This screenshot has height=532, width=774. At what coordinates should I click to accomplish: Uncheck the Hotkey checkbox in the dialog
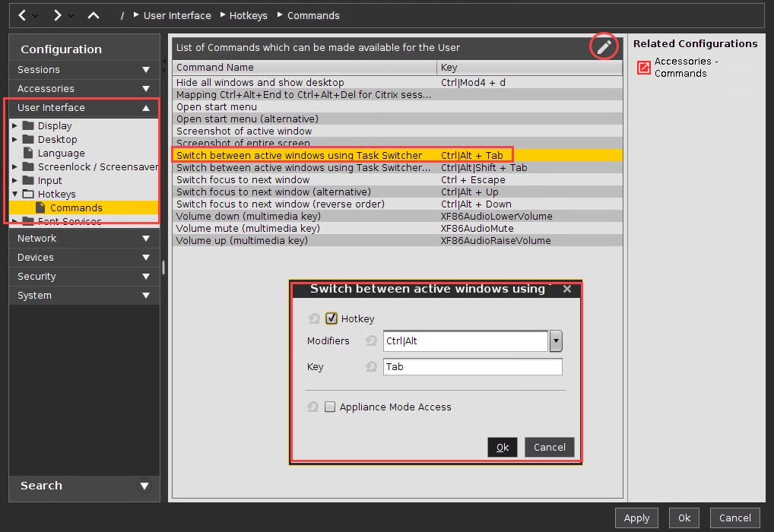coord(330,318)
